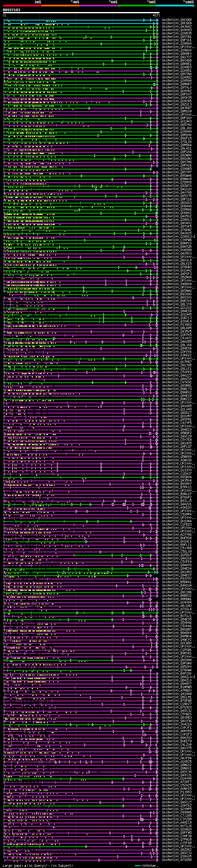
Task: Click the red ~20% identity legend bar
Action: pyautogui.click(x=22, y=6)
